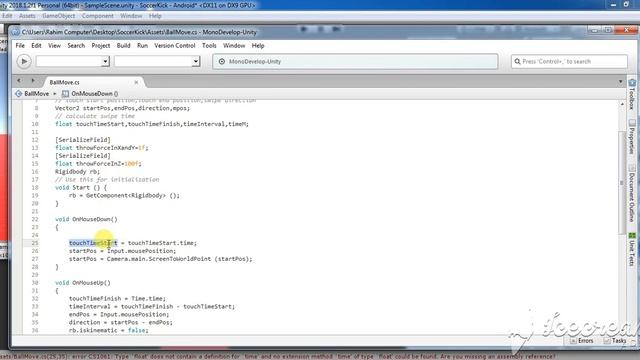Click 'Vector2 startPos,endPos,direction,mpos;' line

122,108
